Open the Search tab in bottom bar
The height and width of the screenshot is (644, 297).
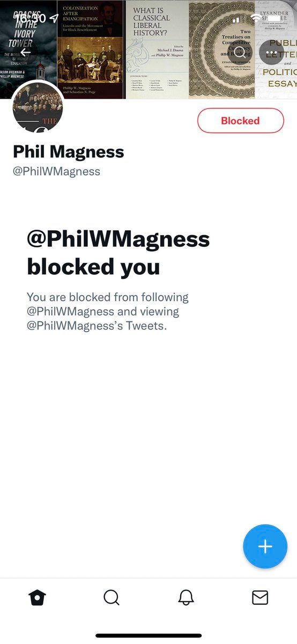112,597
